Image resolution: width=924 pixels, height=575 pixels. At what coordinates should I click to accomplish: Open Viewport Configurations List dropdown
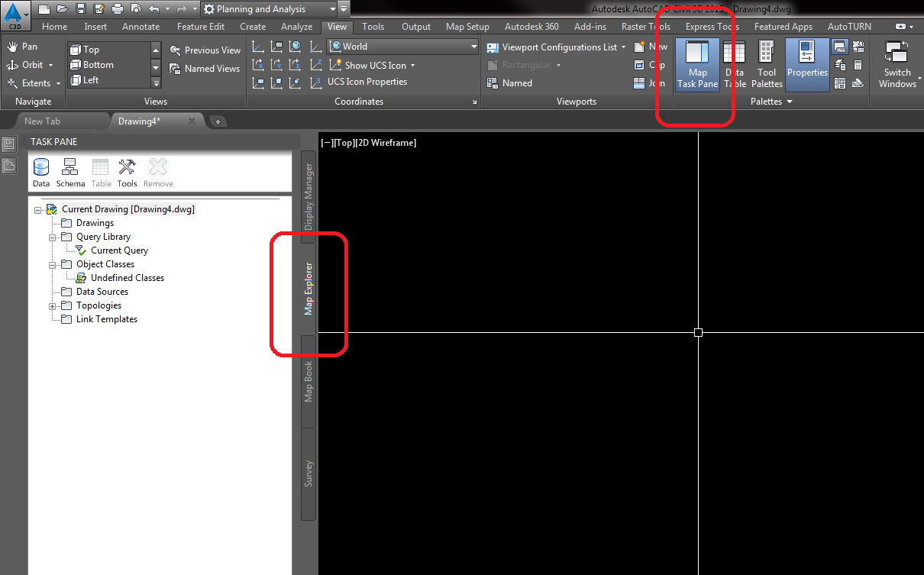click(556, 47)
